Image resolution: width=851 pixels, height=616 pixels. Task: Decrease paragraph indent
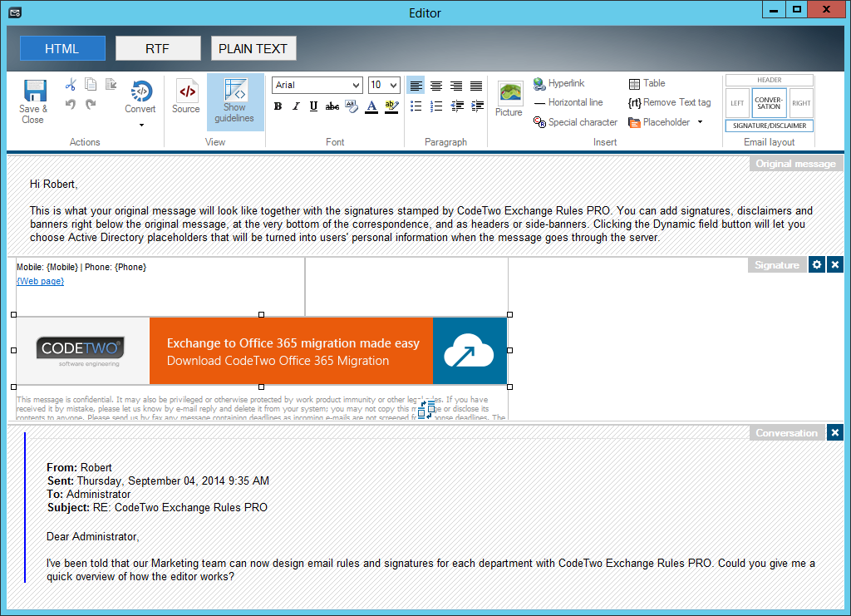click(x=457, y=106)
